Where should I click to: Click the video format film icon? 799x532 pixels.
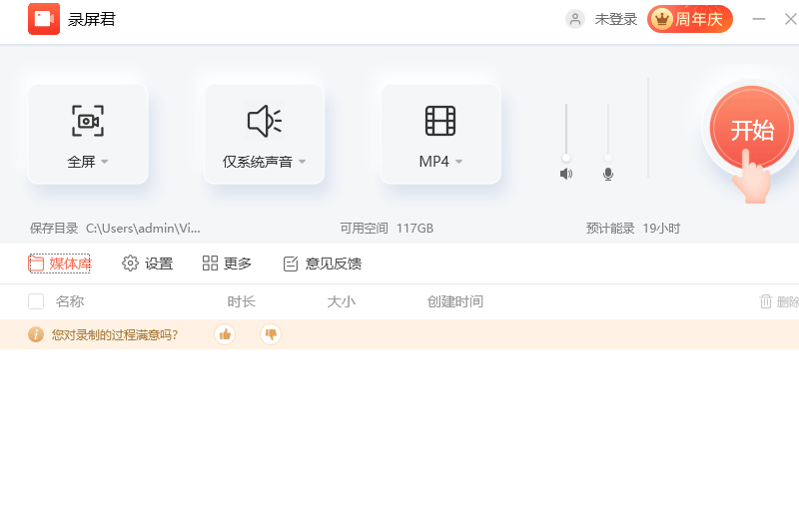(440, 121)
